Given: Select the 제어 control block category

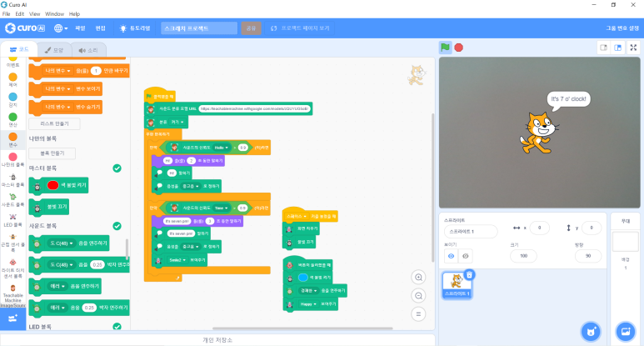Looking at the screenshot, I should [13, 80].
